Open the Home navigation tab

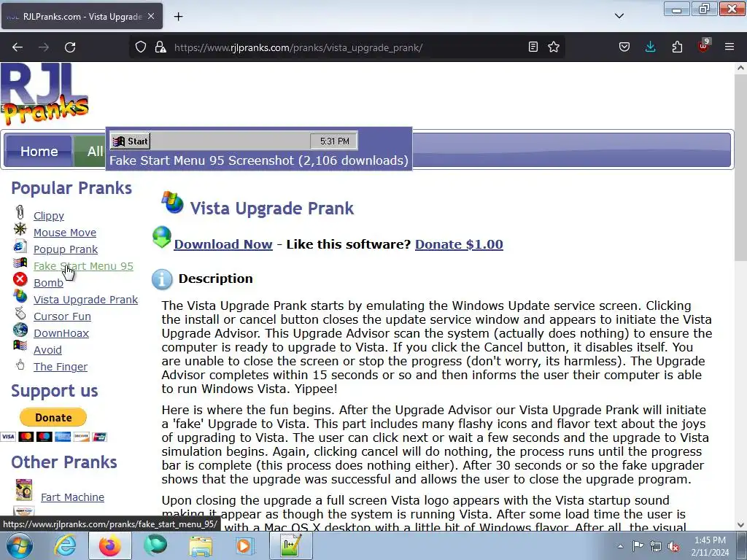[x=39, y=151]
